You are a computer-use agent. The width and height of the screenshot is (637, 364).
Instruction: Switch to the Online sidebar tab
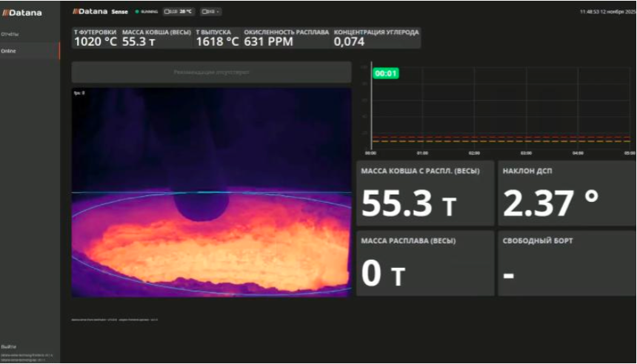click(9, 51)
